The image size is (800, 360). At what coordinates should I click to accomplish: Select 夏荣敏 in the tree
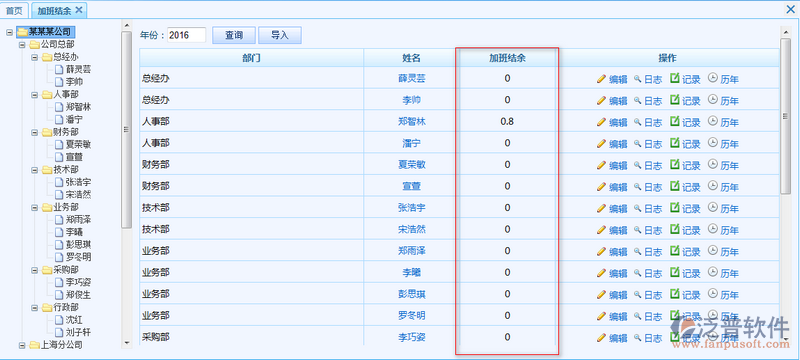click(79, 144)
